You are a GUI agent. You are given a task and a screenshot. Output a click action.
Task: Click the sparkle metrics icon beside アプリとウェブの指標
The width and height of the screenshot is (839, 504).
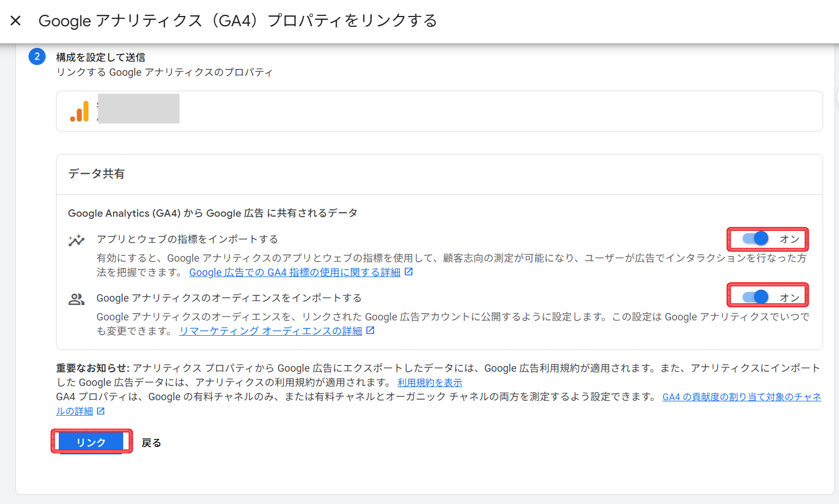76,240
